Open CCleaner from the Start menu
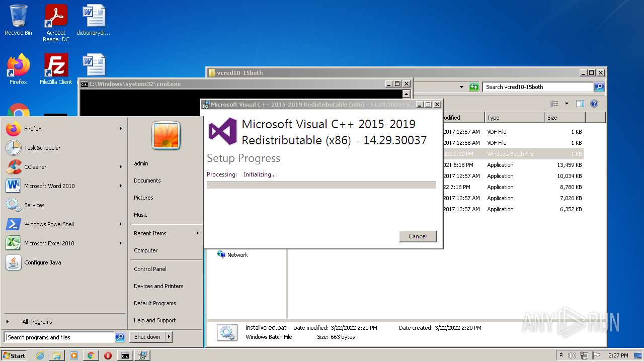Image resolution: width=644 pixels, height=362 pixels. pyautogui.click(x=63, y=167)
